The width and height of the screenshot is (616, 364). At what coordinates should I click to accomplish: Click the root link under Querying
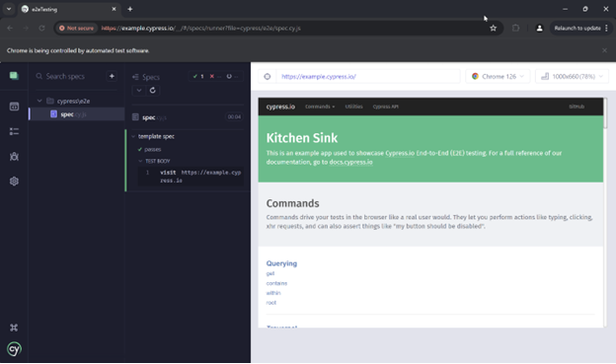271,303
